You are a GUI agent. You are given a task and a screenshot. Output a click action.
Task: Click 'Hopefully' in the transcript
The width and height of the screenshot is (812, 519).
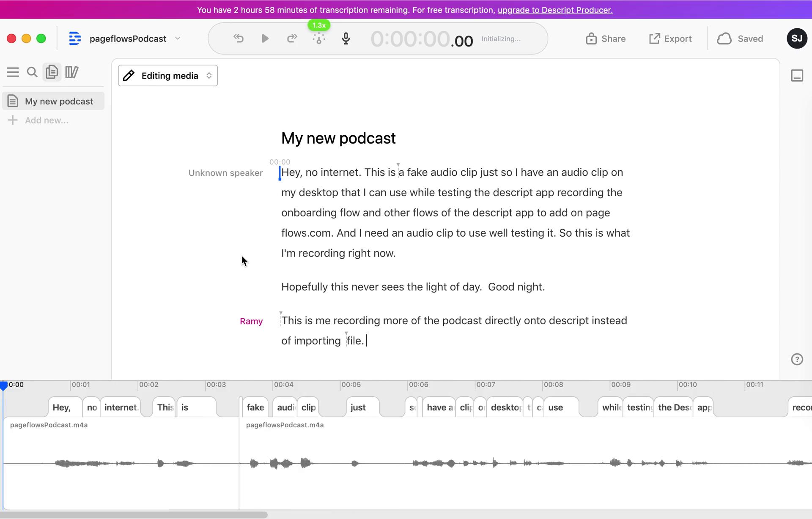[304, 287]
